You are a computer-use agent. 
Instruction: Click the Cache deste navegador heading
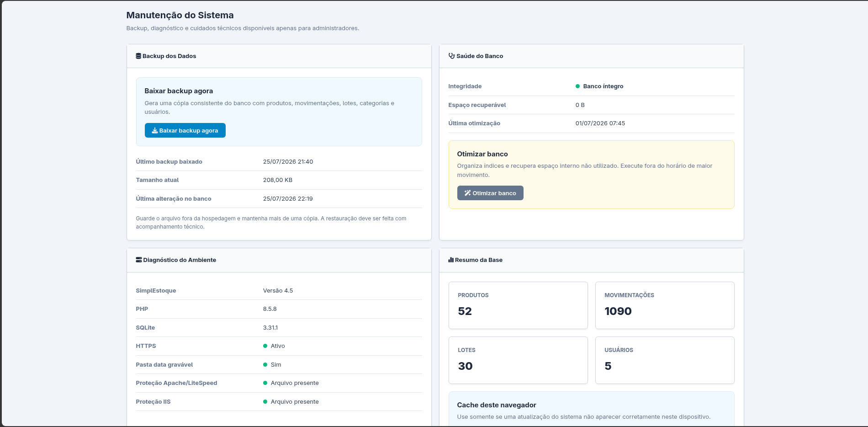497,405
